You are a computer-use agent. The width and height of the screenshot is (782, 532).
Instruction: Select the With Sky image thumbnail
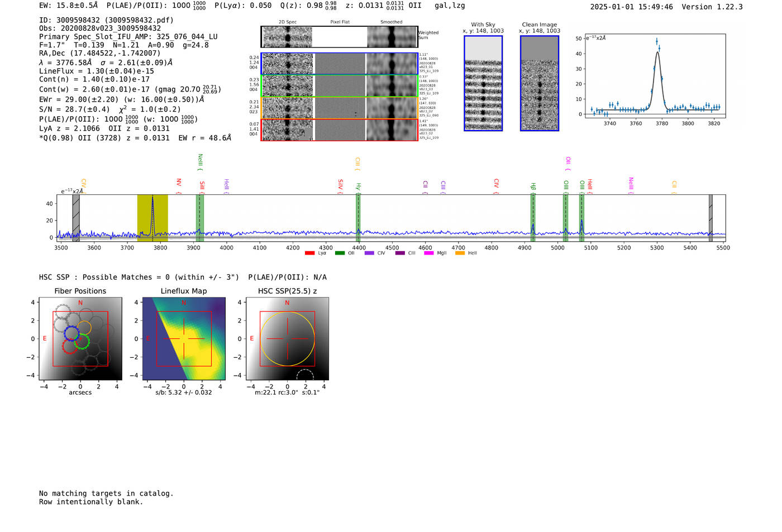coord(483,83)
